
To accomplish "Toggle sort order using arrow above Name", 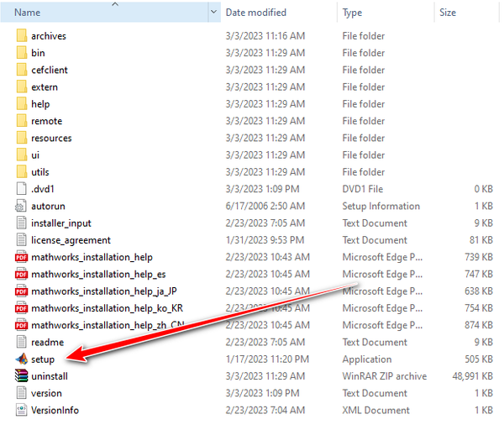I will point(115,4).
